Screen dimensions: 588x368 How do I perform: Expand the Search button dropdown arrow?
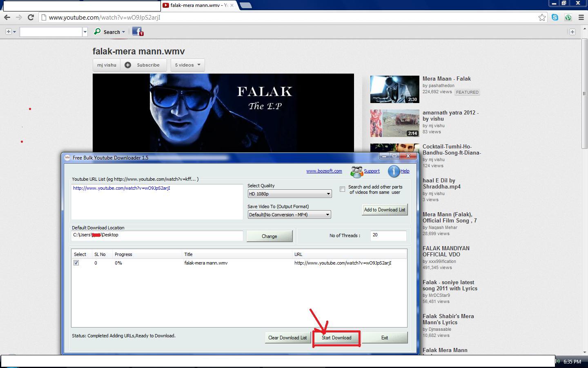click(x=123, y=32)
